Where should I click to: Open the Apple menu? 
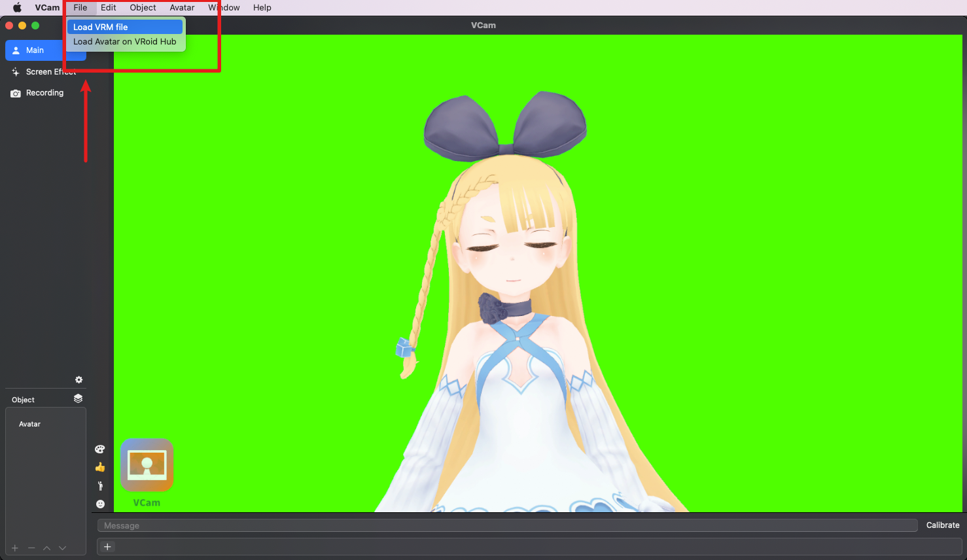[18, 8]
